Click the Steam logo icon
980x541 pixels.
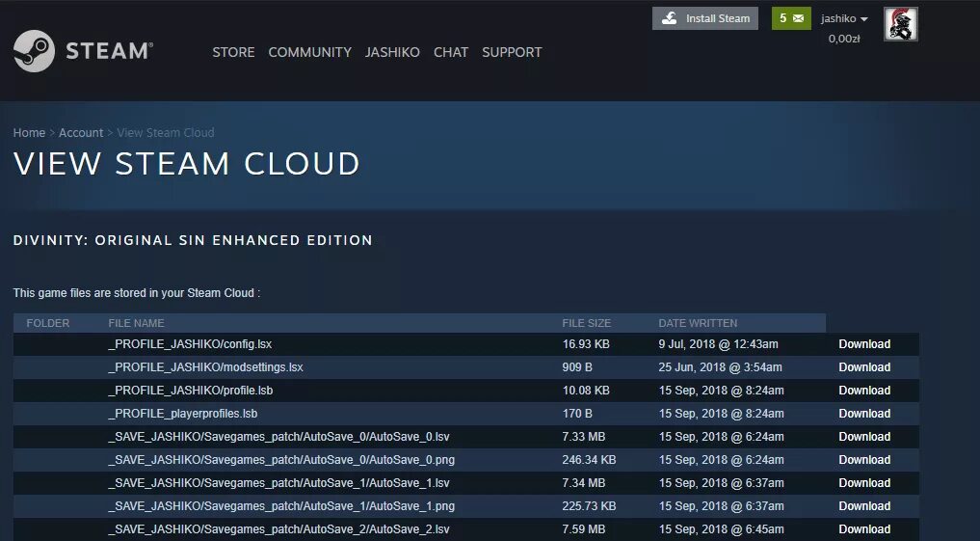34,51
